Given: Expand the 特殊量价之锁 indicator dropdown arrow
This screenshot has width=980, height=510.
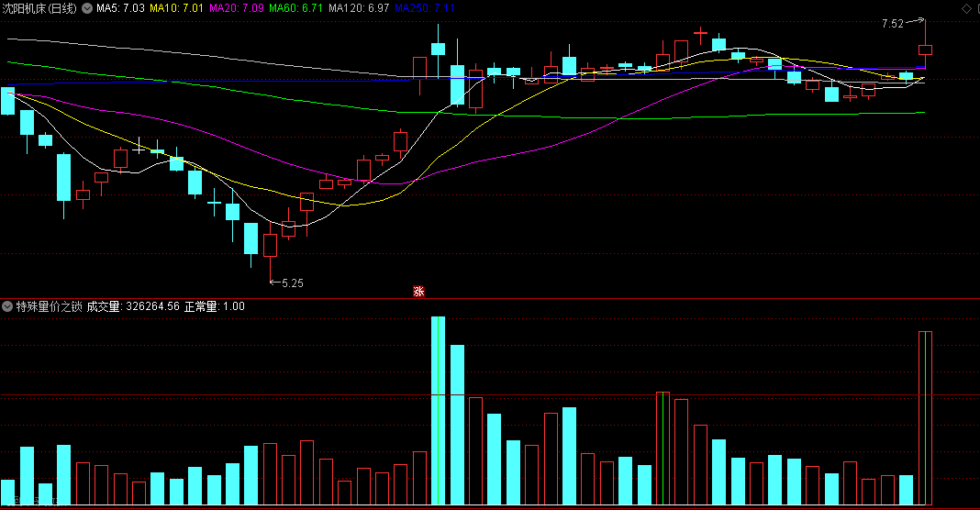Looking at the screenshot, I should [7, 306].
